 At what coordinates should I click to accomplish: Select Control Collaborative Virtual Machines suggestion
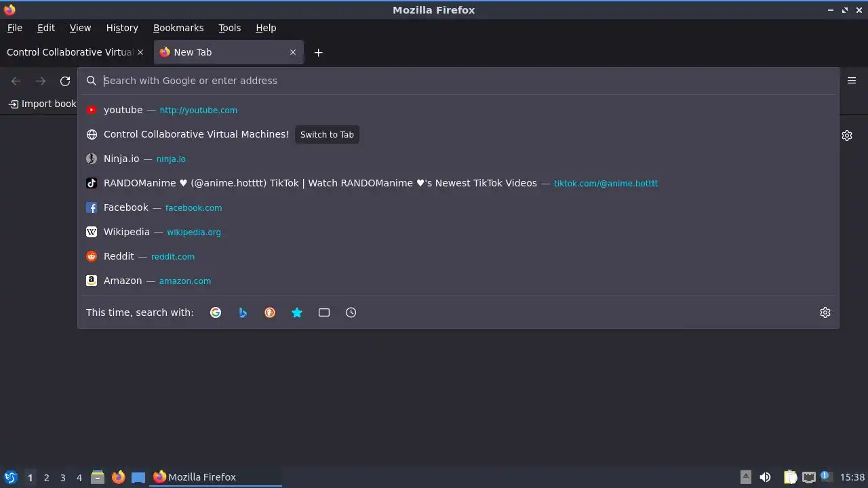(458, 134)
